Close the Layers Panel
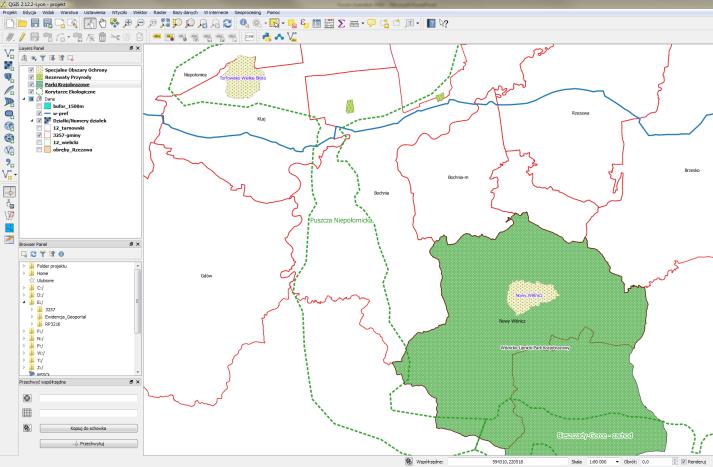 point(138,48)
